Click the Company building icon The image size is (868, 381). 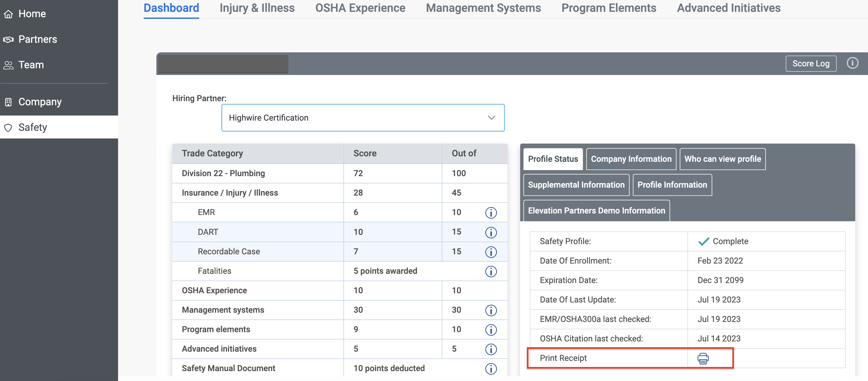tap(8, 102)
